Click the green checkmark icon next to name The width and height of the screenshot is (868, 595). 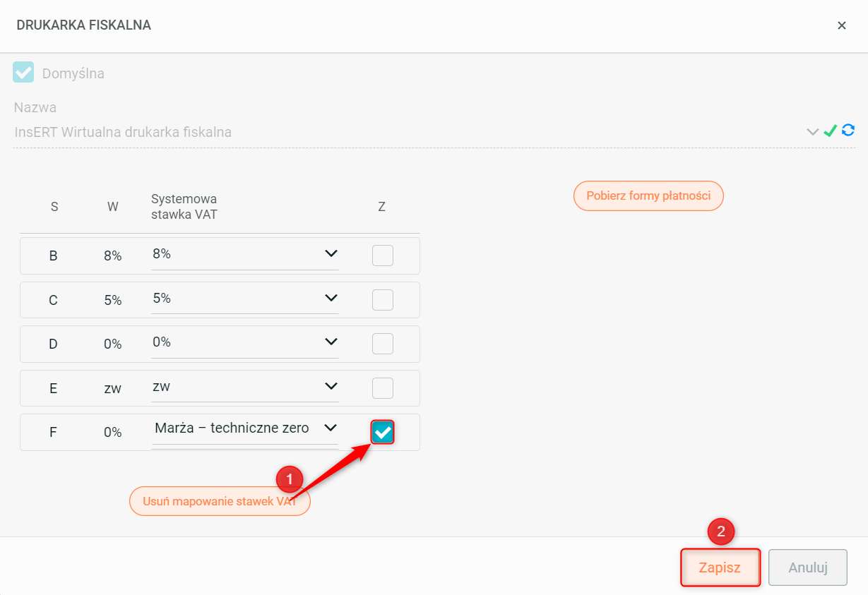tap(831, 131)
